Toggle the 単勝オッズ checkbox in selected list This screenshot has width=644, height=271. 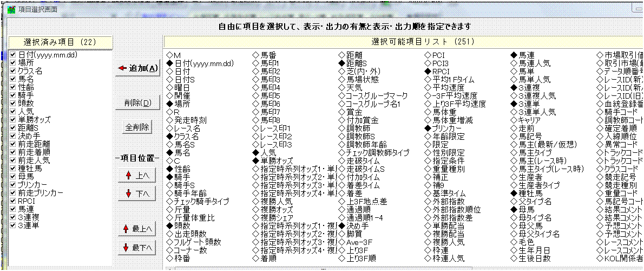pos(12,120)
